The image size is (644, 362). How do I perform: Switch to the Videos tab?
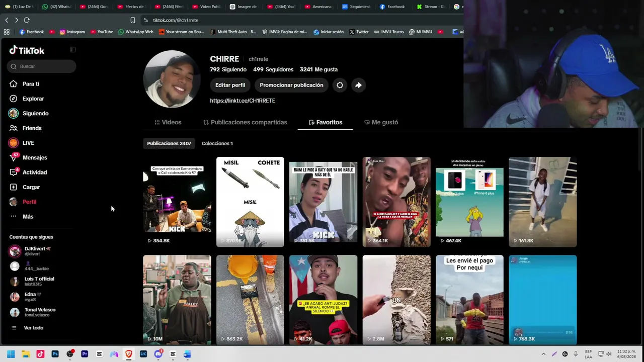[x=168, y=122]
